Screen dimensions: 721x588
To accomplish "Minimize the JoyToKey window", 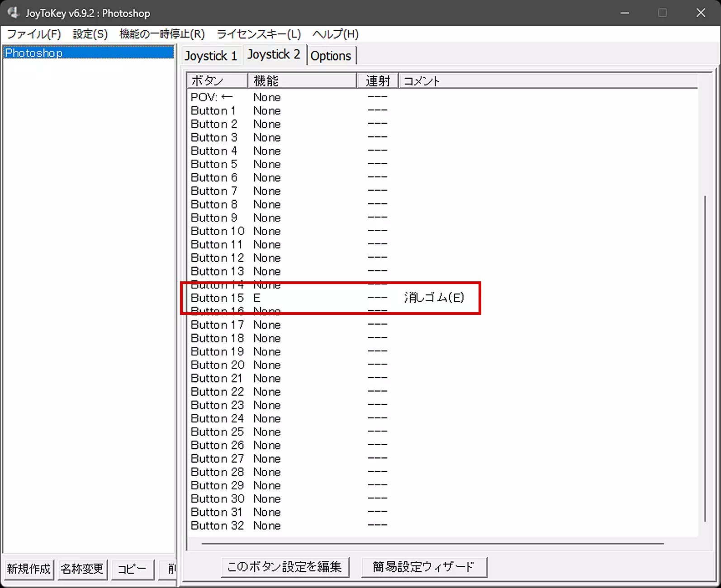I will 625,13.
